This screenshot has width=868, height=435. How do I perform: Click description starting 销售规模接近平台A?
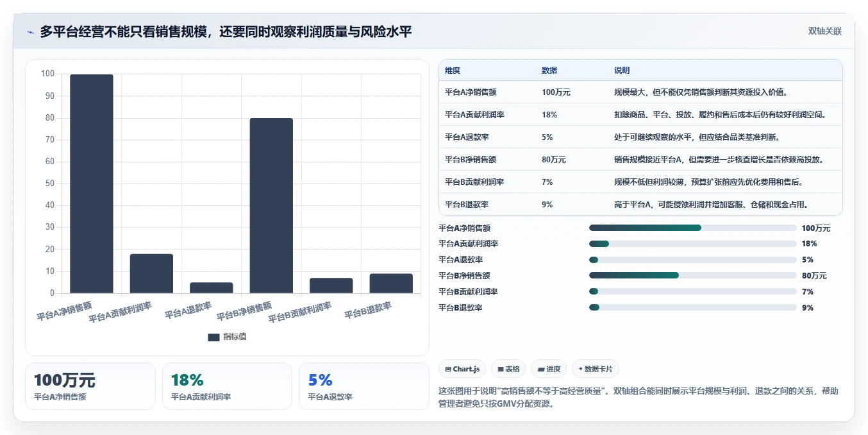[719, 160]
